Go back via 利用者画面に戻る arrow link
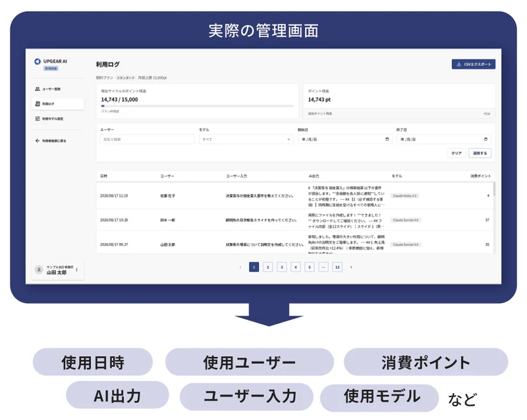 (x=51, y=141)
